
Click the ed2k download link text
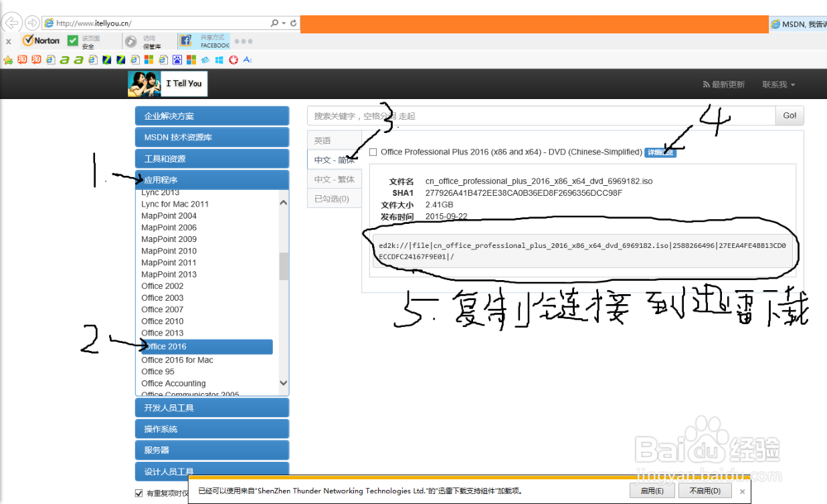(582, 251)
